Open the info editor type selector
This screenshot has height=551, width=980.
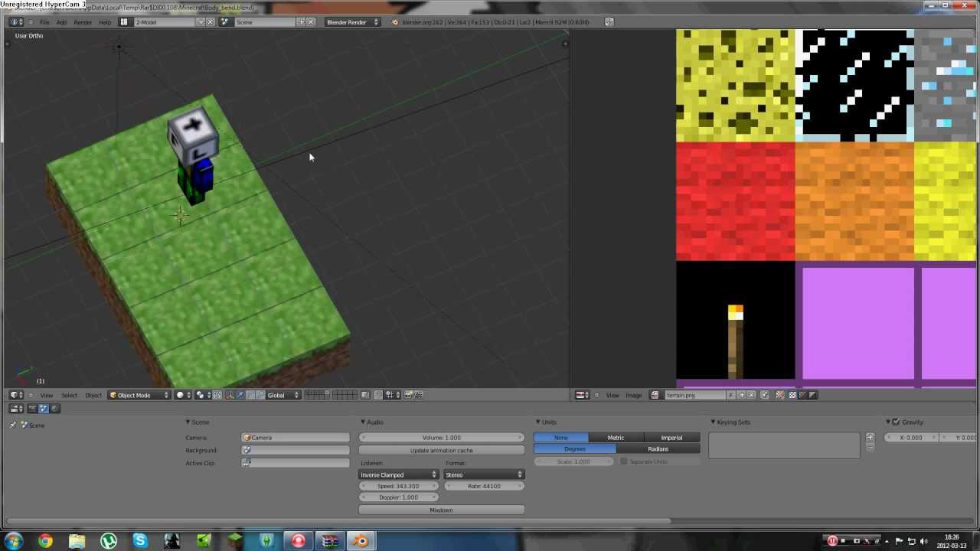pos(16,22)
